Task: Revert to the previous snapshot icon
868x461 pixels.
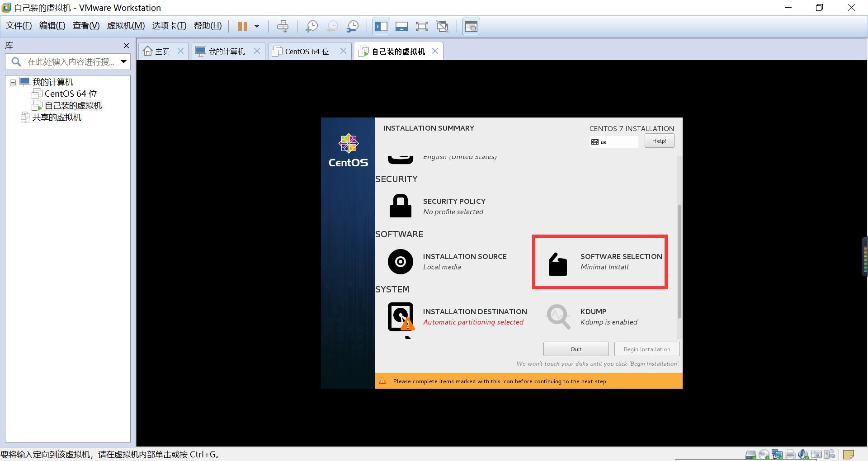Action: (332, 26)
